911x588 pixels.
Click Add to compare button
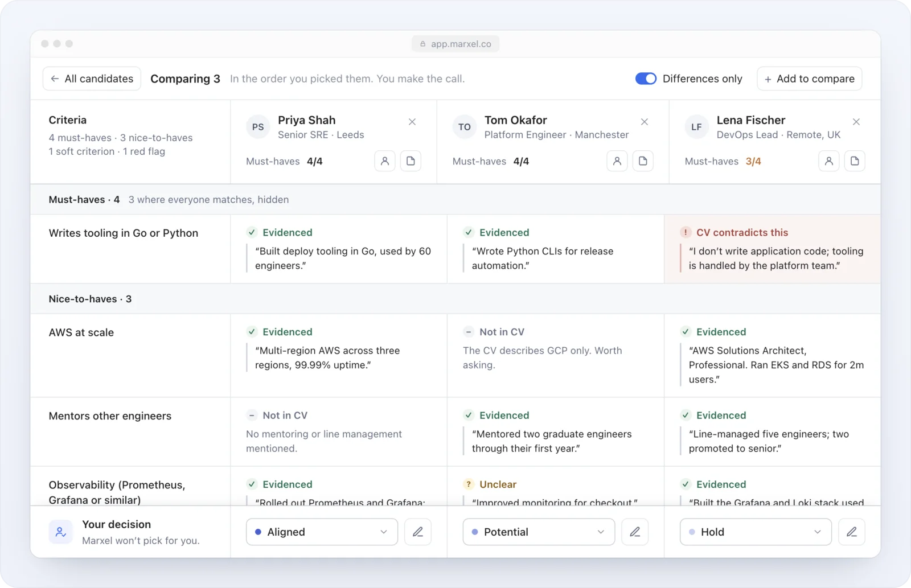[x=809, y=79]
